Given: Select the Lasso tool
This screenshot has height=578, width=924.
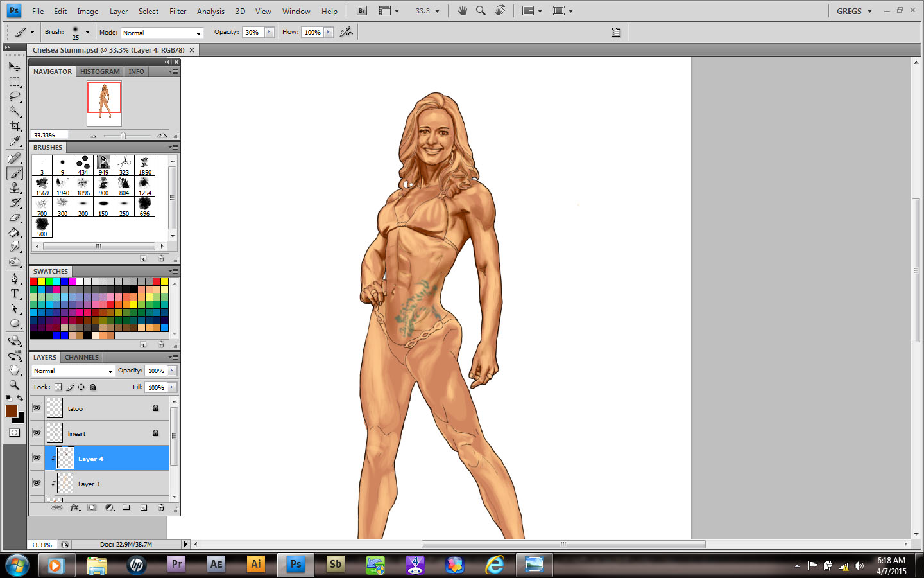Looking at the screenshot, I should tap(15, 96).
